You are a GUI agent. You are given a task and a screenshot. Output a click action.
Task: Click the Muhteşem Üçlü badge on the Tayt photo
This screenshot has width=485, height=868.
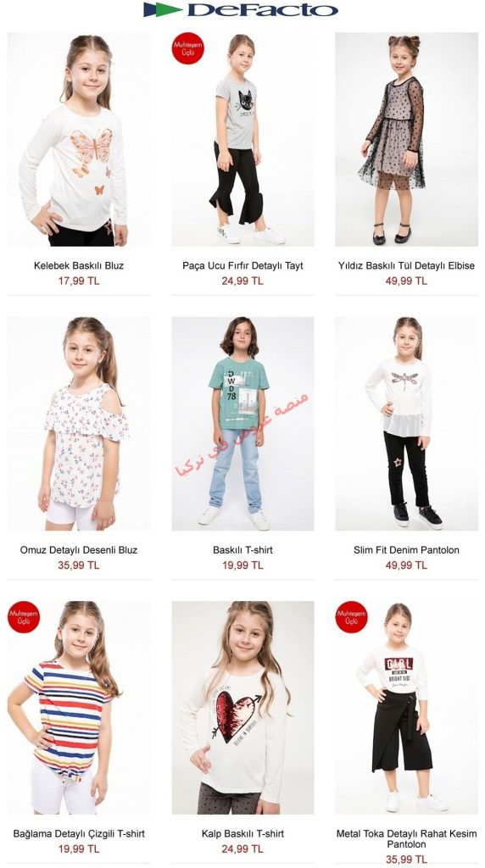coord(187,48)
